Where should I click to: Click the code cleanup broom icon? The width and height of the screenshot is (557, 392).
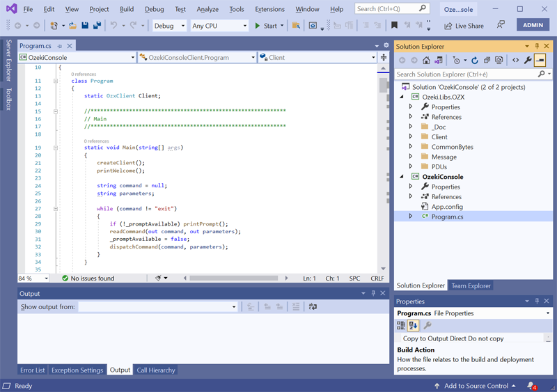(159, 279)
